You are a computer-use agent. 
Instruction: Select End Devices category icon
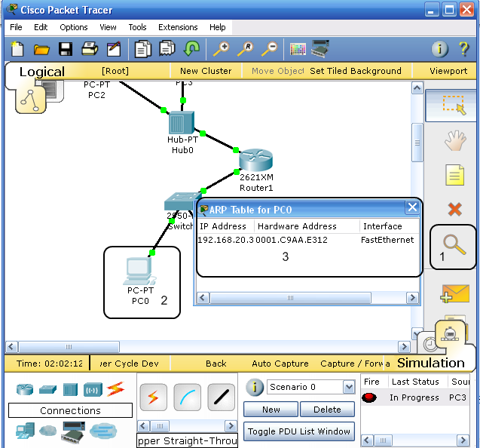pyautogui.click(x=25, y=431)
